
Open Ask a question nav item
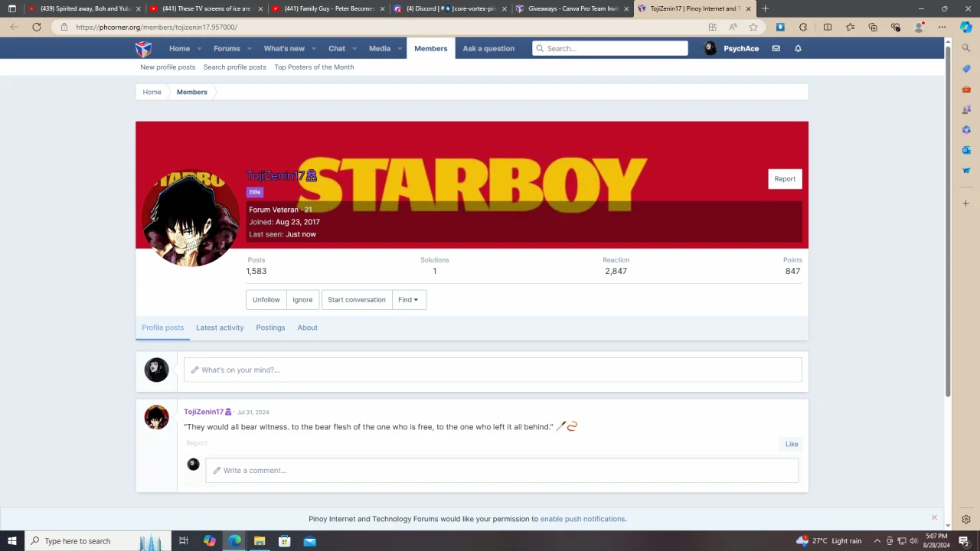point(488,48)
